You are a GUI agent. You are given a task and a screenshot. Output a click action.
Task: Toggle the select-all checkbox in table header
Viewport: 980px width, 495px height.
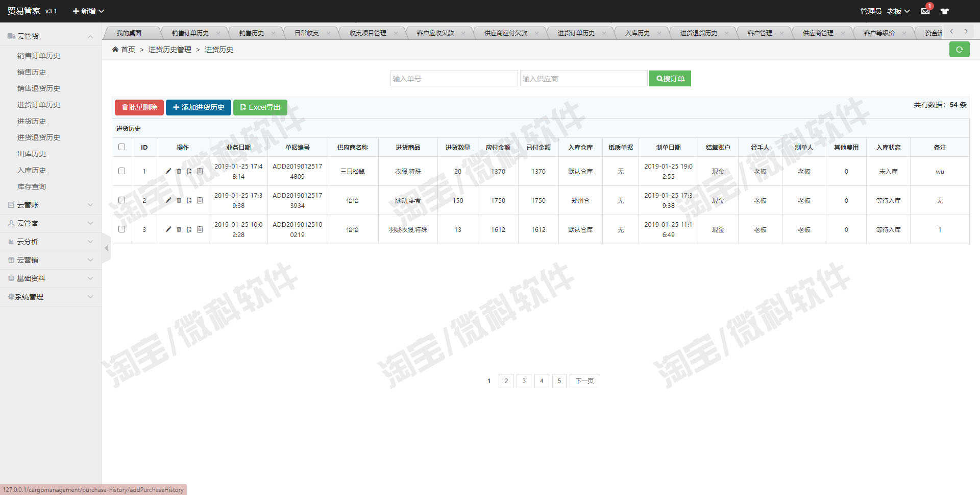point(121,147)
